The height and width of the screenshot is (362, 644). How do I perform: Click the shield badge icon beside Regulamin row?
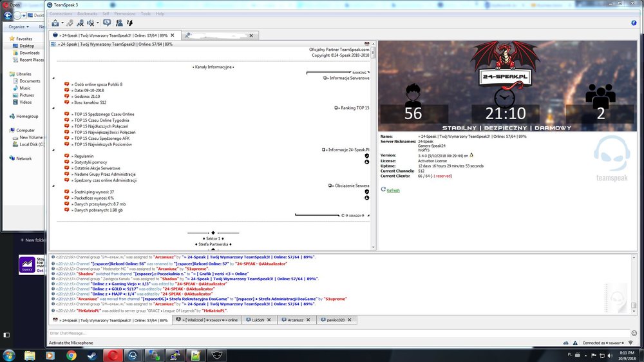pos(367,156)
